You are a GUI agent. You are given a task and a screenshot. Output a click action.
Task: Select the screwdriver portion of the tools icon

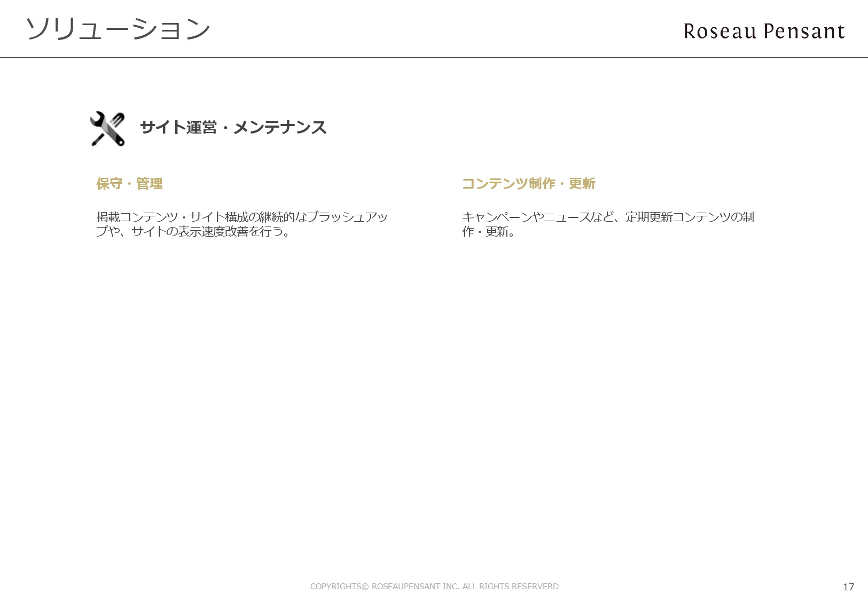click(118, 119)
